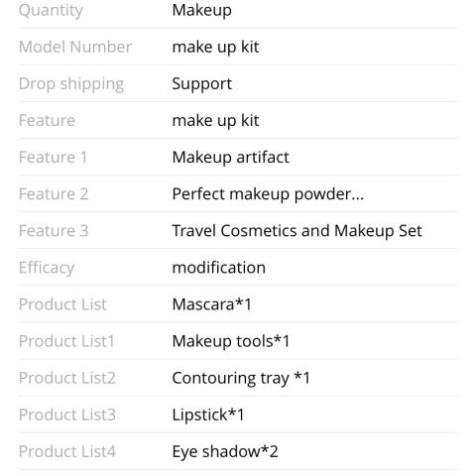
Task: Click the Quantity label
Action: point(51,11)
